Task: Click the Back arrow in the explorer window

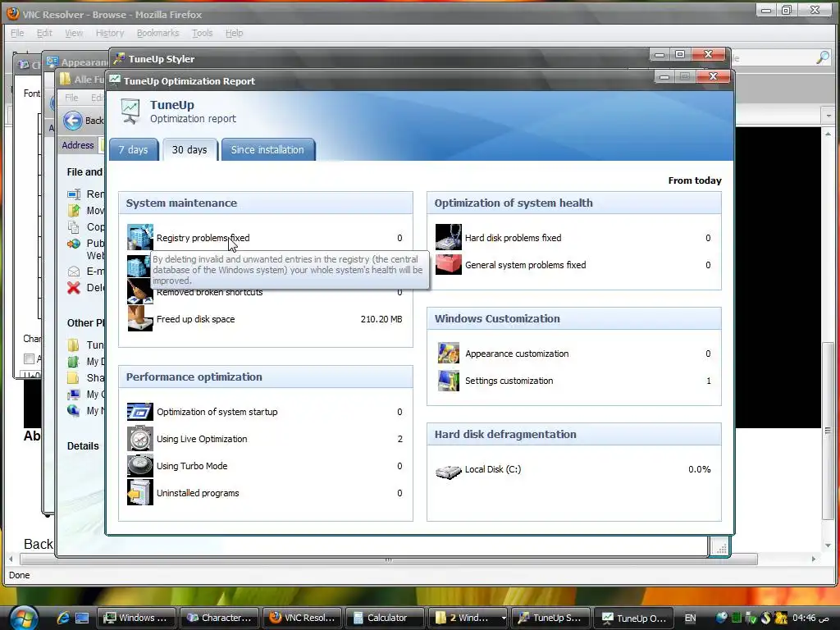Action: click(x=73, y=120)
